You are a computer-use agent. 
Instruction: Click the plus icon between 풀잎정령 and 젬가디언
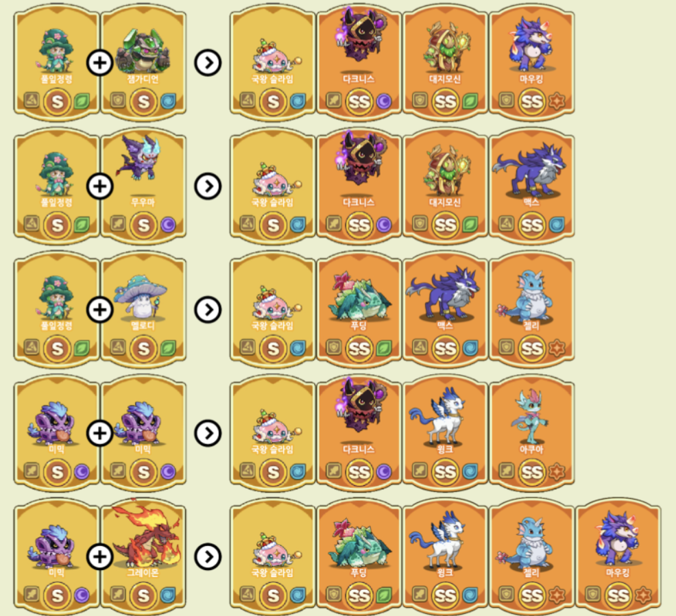pyautogui.click(x=99, y=63)
